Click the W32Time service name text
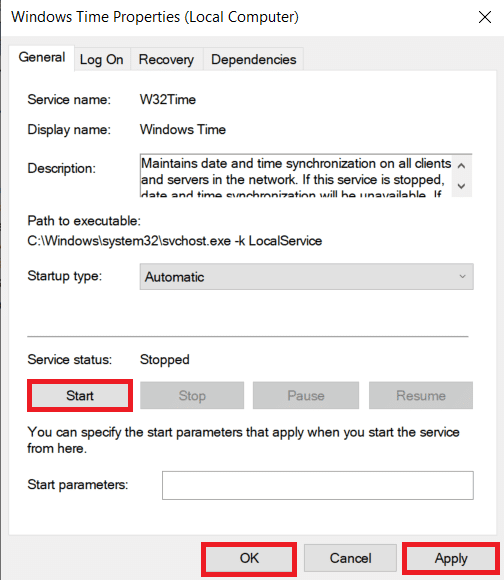The height and width of the screenshot is (580, 504). click(168, 100)
